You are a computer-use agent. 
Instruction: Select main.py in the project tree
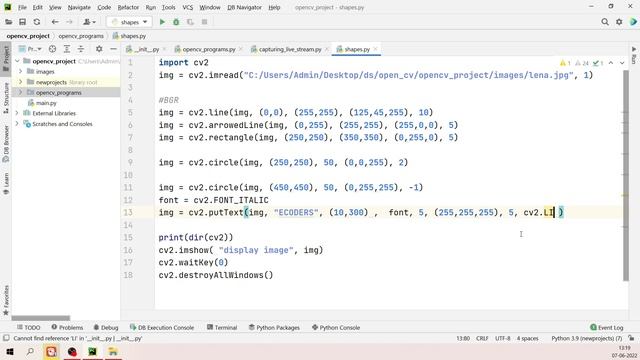(46, 103)
